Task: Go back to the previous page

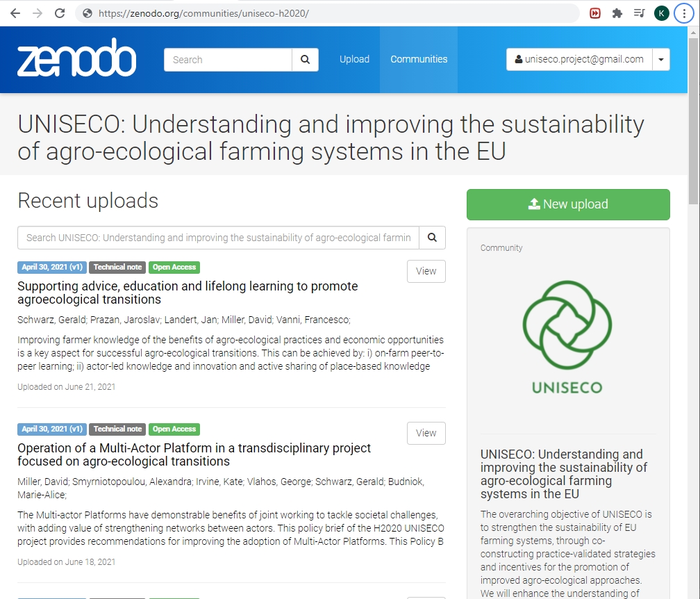Action: coord(15,13)
